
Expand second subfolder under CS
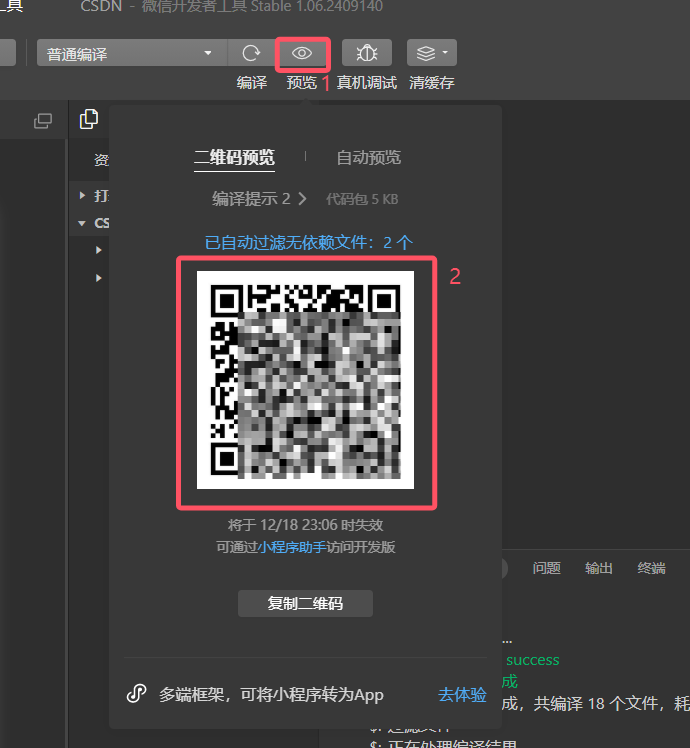pyautogui.click(x=98, y=278)
